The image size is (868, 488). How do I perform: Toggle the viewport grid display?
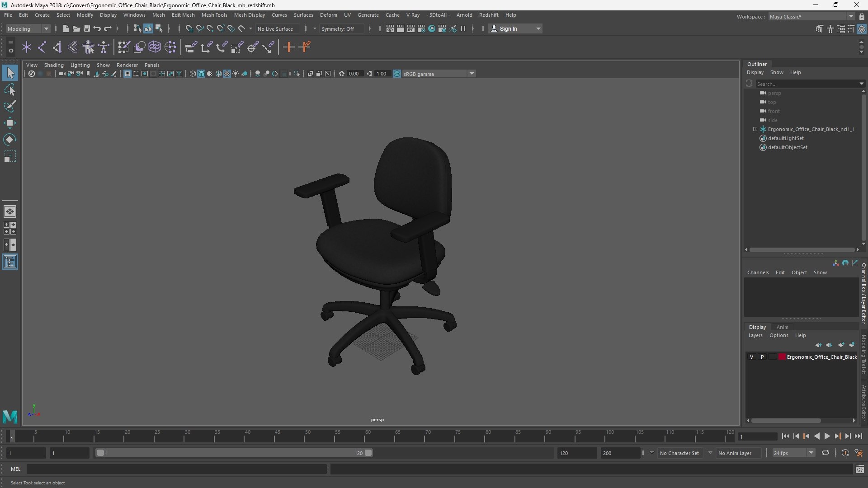coord(127,74)
